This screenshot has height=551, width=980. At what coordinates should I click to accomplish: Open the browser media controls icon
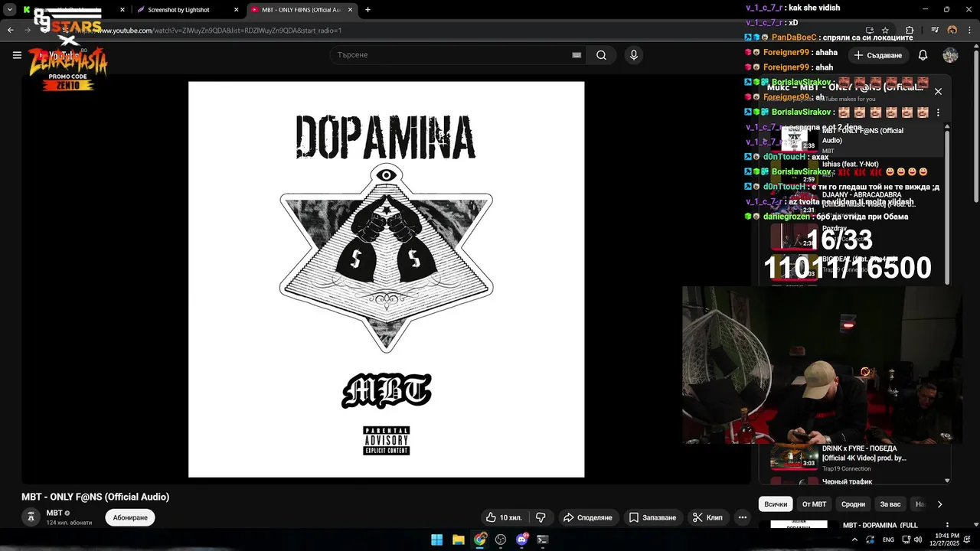pos(936,31)
